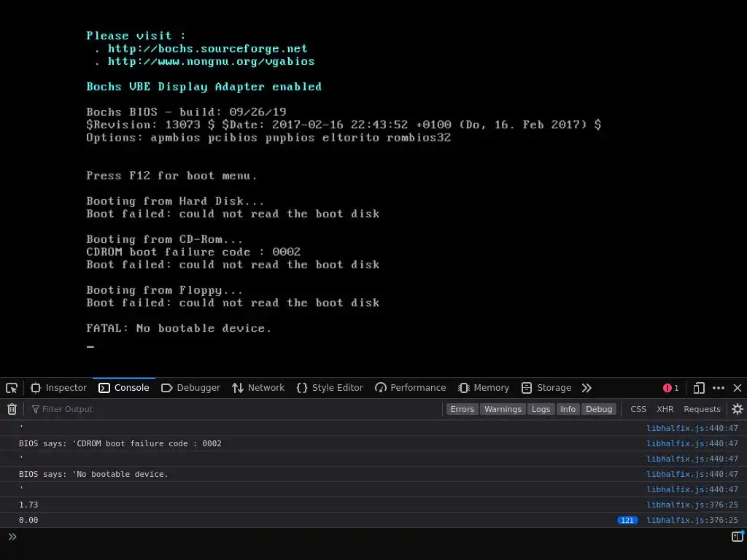Screen dimensions: 747x560
Task: Toggle the Requests filter
Action: point(702,409)
